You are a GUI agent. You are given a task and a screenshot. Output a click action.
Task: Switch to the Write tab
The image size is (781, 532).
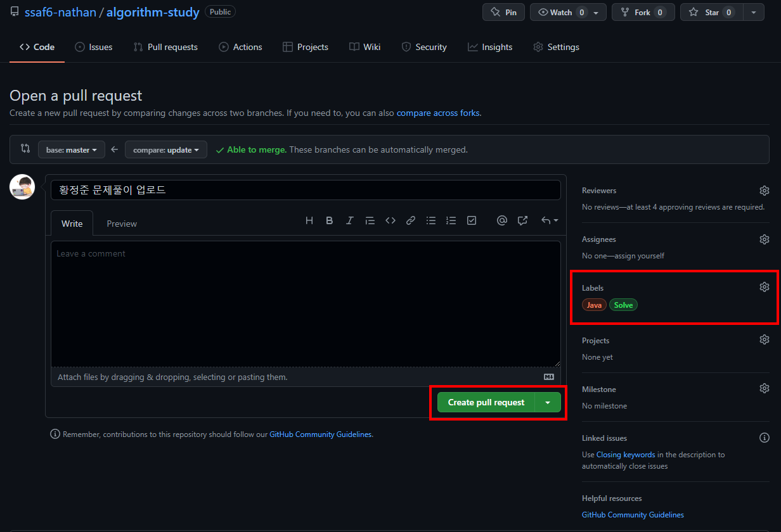click(x=72, y=223)
